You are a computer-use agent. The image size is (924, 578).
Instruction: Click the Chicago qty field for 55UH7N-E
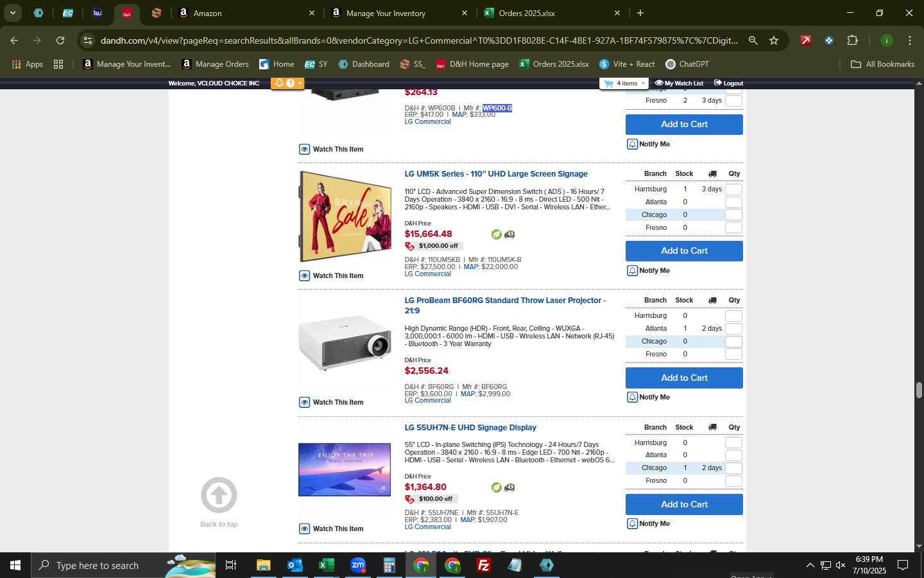click(x=733, y=468)
